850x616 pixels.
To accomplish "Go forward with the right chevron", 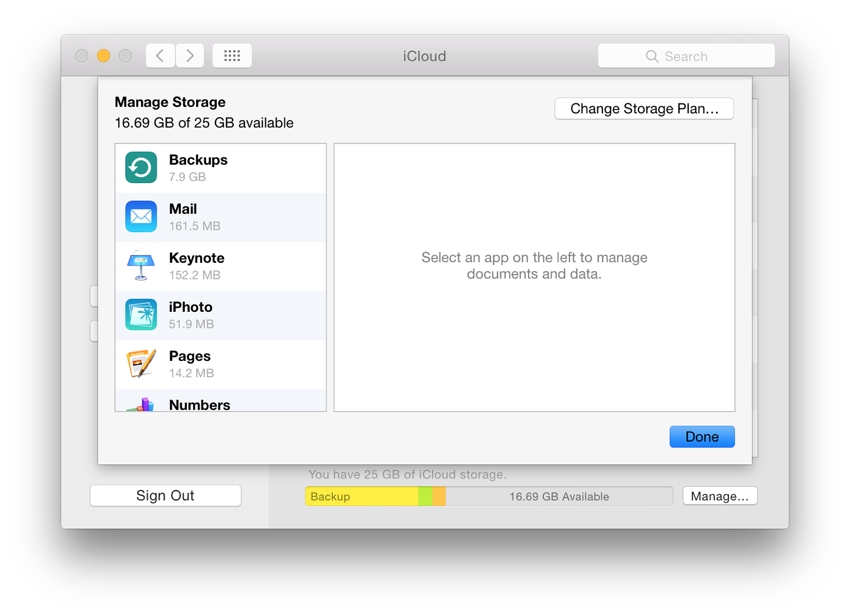I will pos(190,56).
